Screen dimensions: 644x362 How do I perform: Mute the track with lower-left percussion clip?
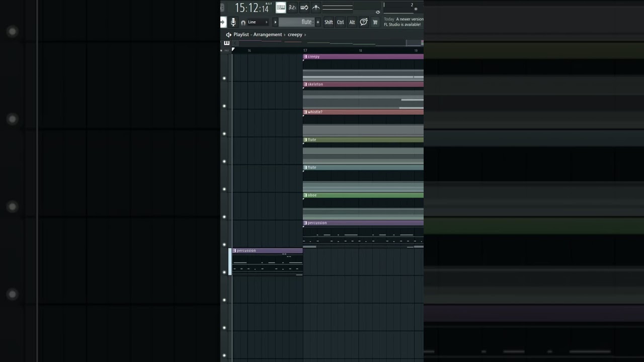[x=224, y=272]
